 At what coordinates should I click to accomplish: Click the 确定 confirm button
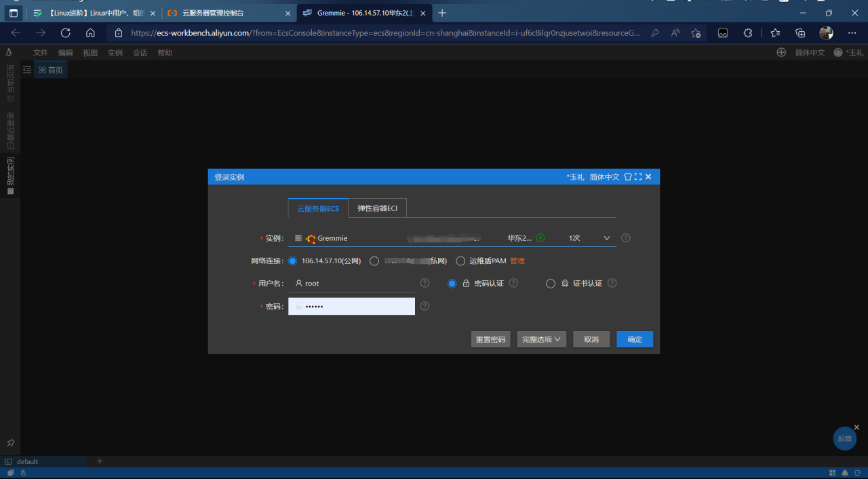pyautogui.click(x=635, y=339)
